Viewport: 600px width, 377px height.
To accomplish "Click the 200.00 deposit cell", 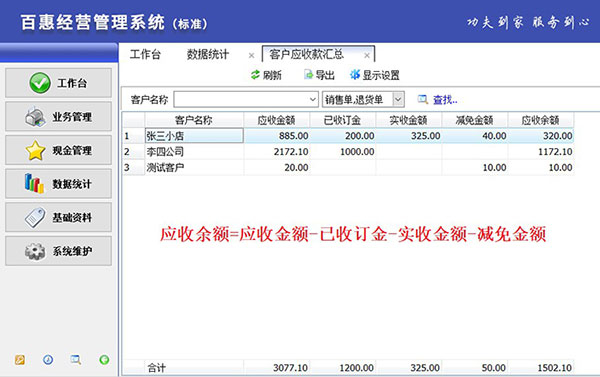I will [x=342, y=136].
